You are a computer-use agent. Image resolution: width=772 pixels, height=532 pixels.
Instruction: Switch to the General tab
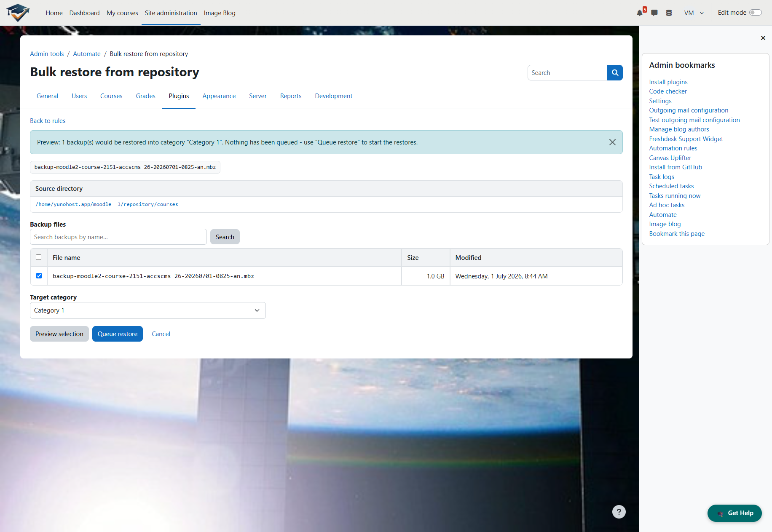point(47,96)
